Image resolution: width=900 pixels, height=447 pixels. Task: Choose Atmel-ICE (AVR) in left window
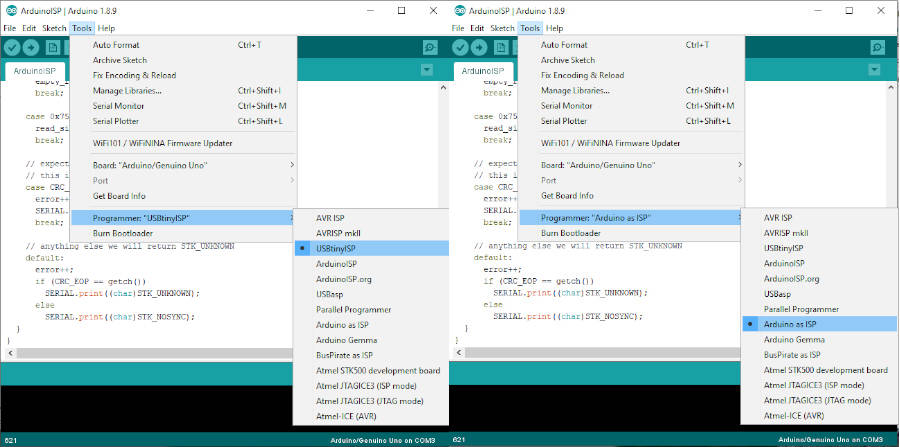point(346,417)
